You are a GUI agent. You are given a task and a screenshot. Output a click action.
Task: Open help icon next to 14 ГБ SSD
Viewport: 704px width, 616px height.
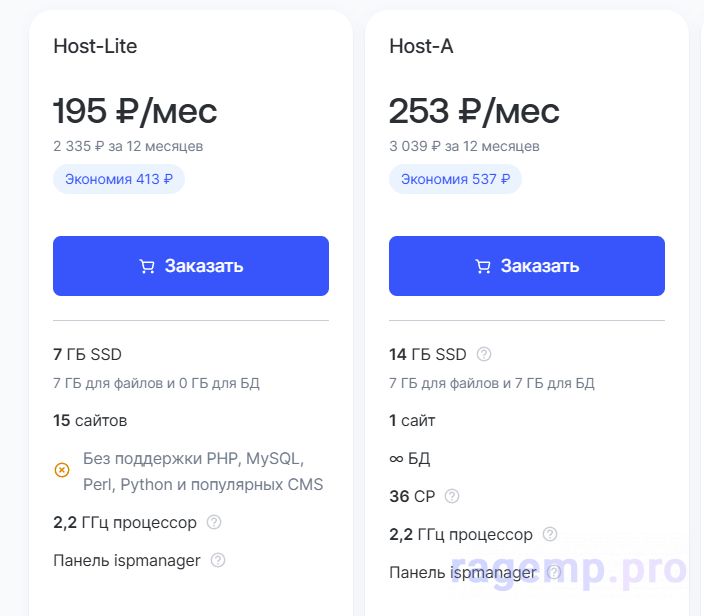point(484,354)
